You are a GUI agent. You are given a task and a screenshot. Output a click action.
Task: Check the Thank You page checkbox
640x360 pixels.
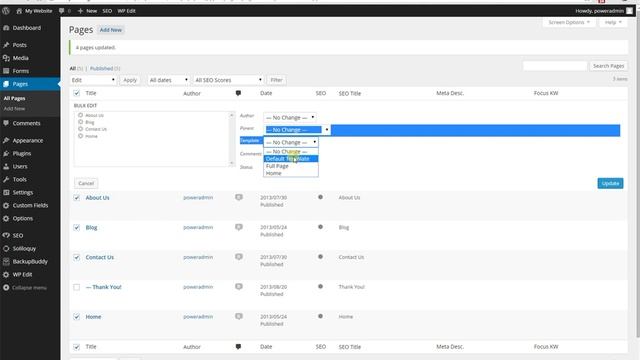pos(77,287)
